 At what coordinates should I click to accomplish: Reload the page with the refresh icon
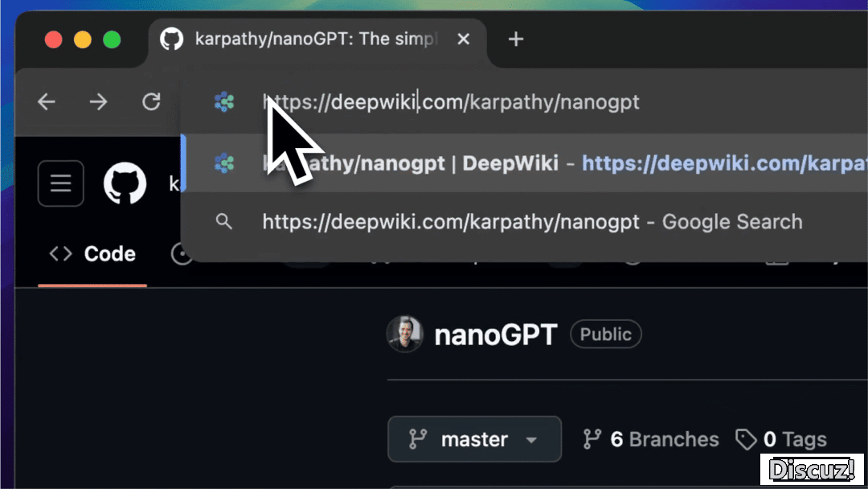(x=151, y=101)
